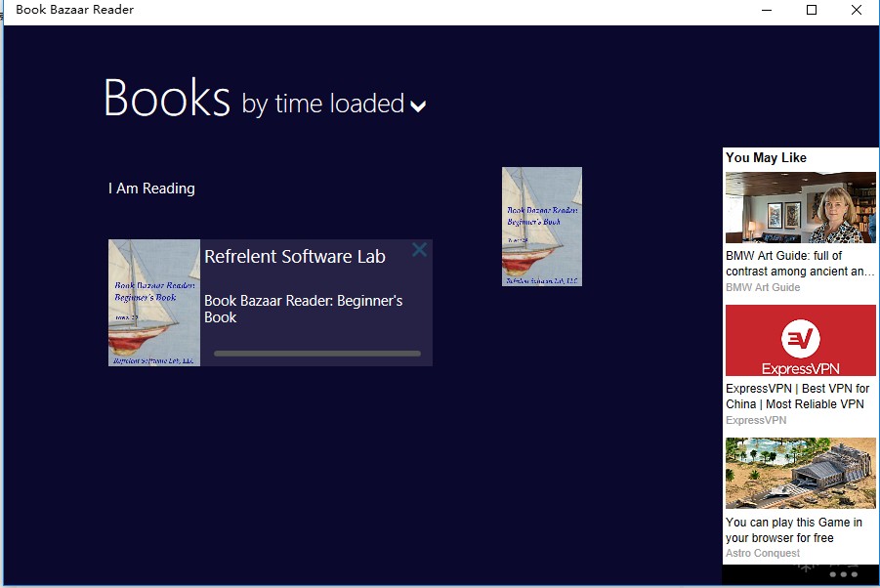Open 'ExpressVPN | Best VPN for China' headline
Image resolution: width=880 pixels, height=588 pixels.
pyautogui.click(x=798, y=397)
